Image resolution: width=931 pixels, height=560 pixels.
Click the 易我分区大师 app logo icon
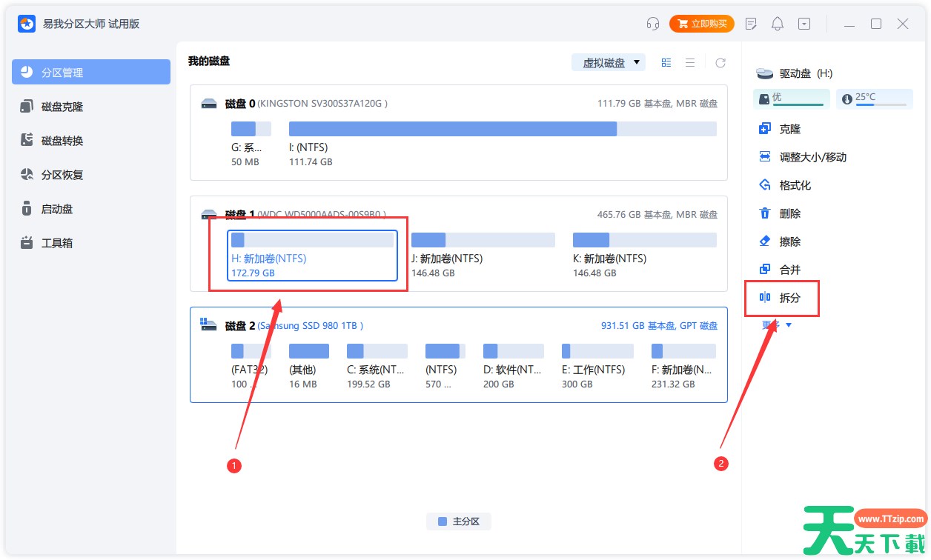coord(27,24)
